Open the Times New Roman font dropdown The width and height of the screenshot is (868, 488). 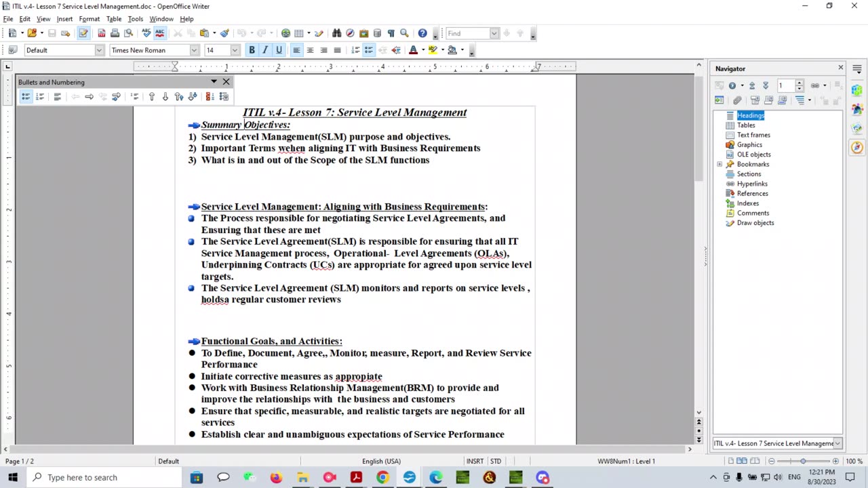pos(194,50)
